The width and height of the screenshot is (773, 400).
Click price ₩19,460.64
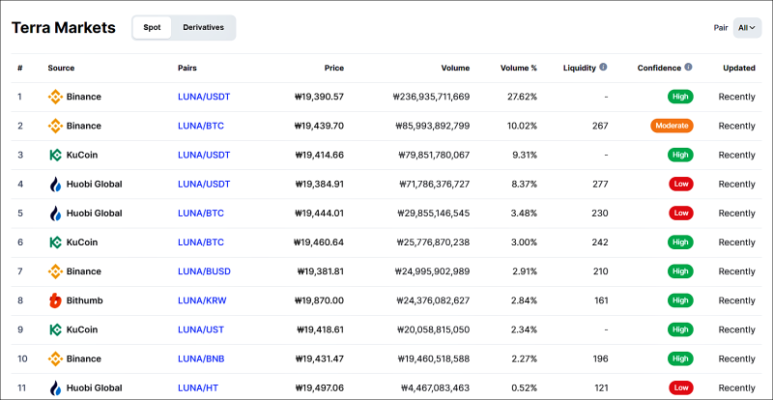pyautogui.click(x=318, y=242)
